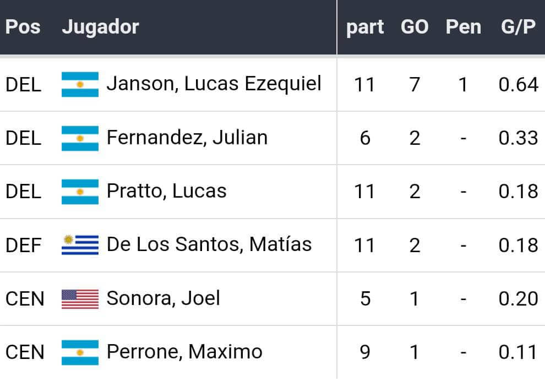
Task: Sort table by Pos column header
Action: [x=23, y=27]
